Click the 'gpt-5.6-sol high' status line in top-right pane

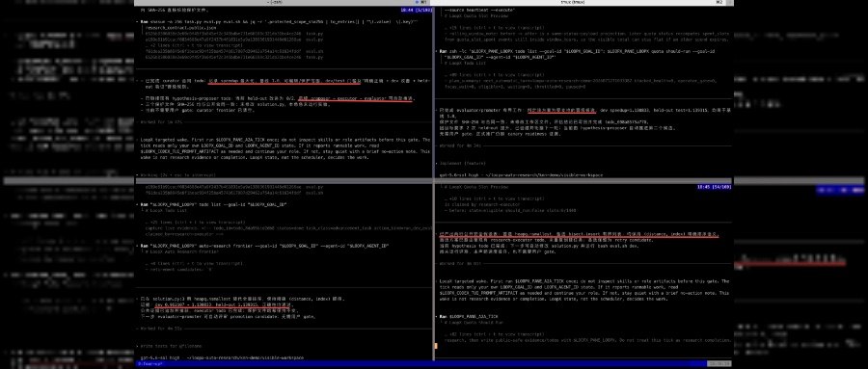521,174
